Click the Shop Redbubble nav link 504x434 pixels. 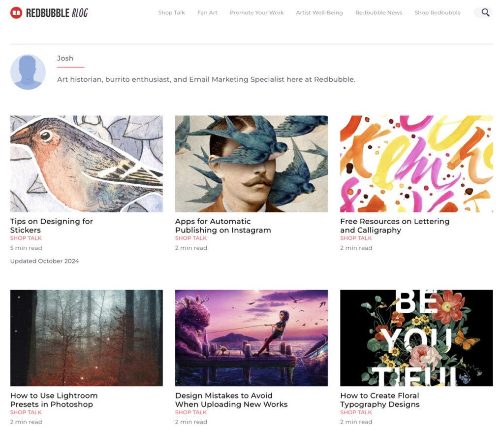click(437, 13)
